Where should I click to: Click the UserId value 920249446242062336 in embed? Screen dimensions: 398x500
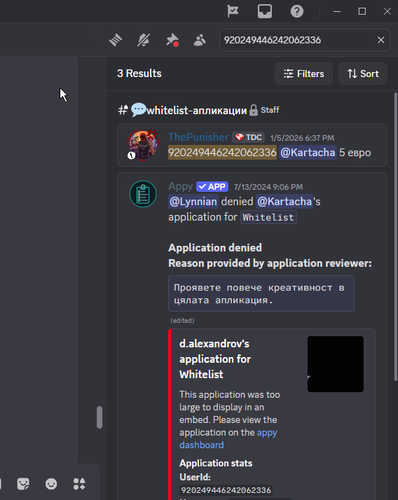[x=226, y=490]
